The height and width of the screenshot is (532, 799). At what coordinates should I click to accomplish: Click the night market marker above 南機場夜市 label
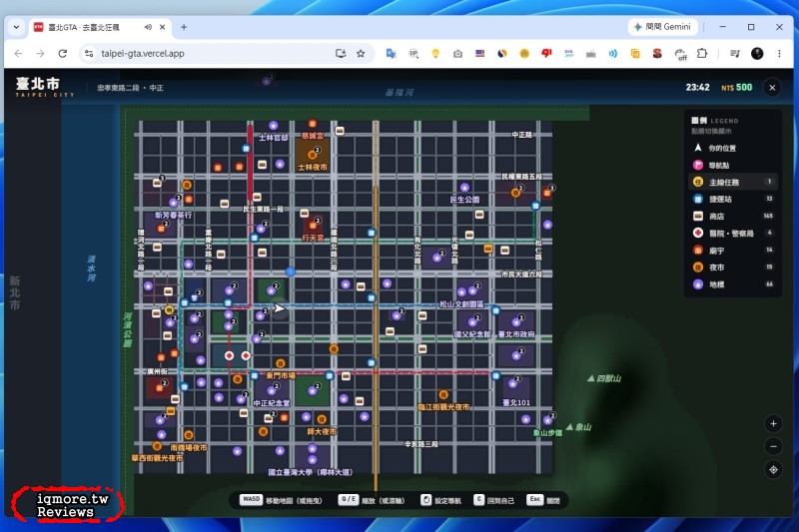pyautogui.click(x=189, y=435)
